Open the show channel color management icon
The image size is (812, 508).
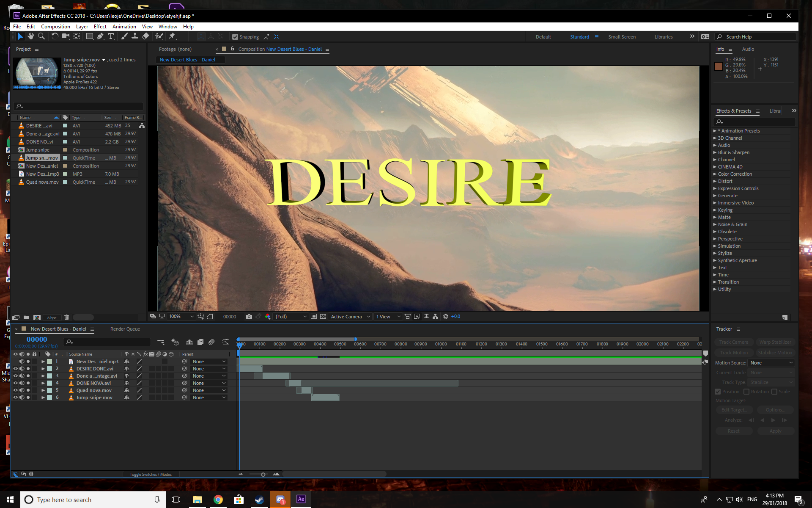pos(267,317)
